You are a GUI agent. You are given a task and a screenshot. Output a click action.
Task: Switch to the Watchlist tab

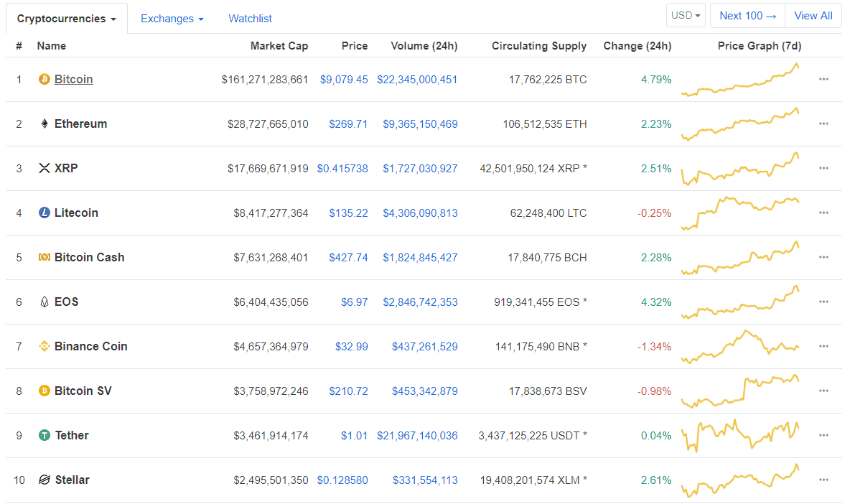(x=250, y=19)
